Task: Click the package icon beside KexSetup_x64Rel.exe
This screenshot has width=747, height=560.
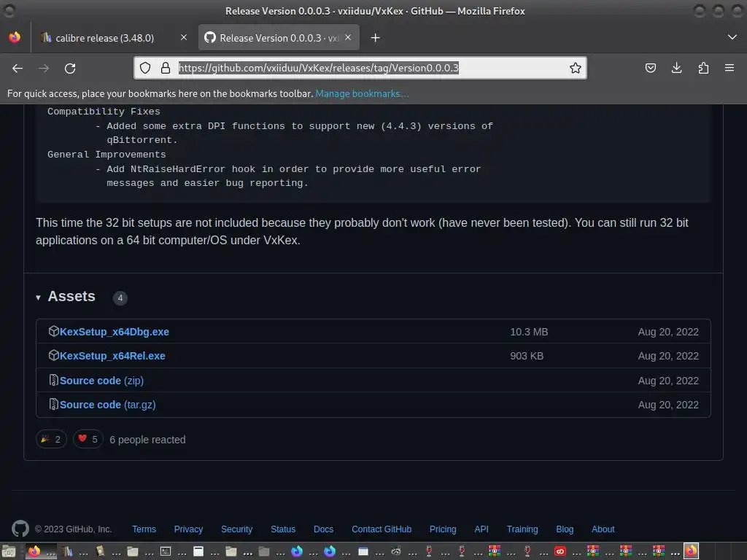Action: 54,355
